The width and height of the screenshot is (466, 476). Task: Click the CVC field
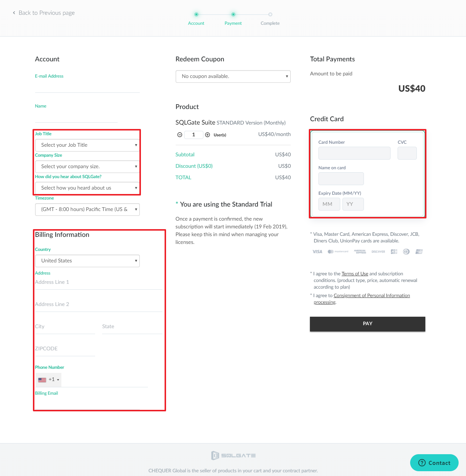click(x=407, y=153)
